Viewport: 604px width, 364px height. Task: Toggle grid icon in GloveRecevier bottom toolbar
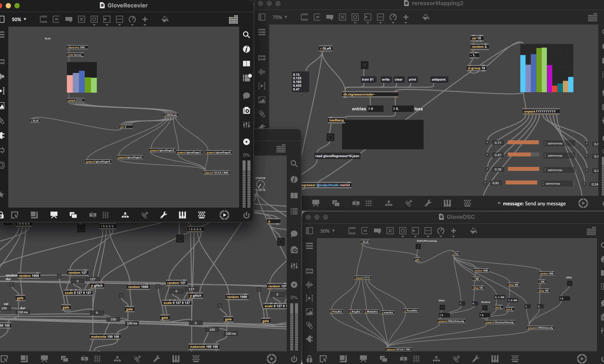pos(106,215)
